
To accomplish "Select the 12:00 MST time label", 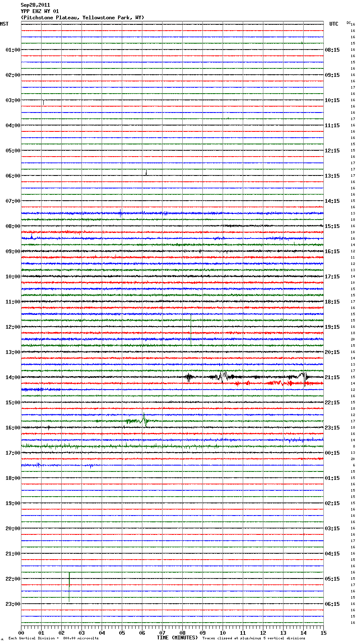I will (13, 327).
